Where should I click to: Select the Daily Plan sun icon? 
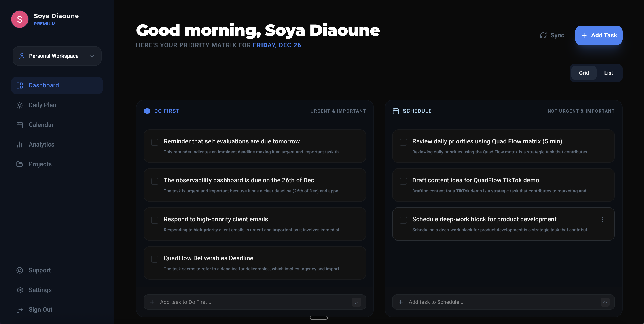[x=19, y=105]
